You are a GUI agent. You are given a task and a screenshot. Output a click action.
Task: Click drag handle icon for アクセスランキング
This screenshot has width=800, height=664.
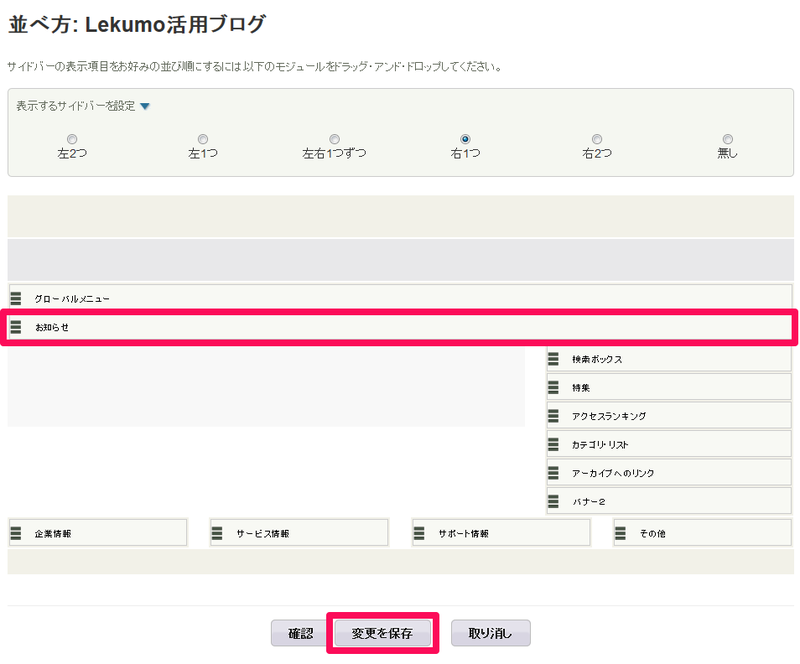pos(553,416)
